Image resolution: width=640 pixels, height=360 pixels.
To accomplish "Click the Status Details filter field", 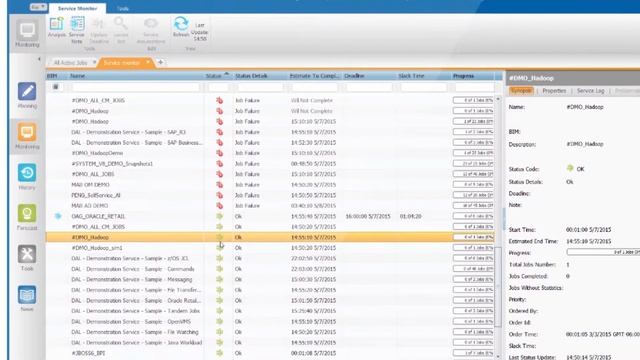I will click(260, 87).
